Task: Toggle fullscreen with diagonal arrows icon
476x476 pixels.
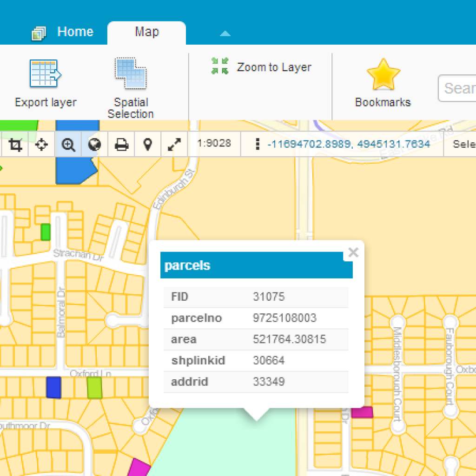Action: (174, 145)
